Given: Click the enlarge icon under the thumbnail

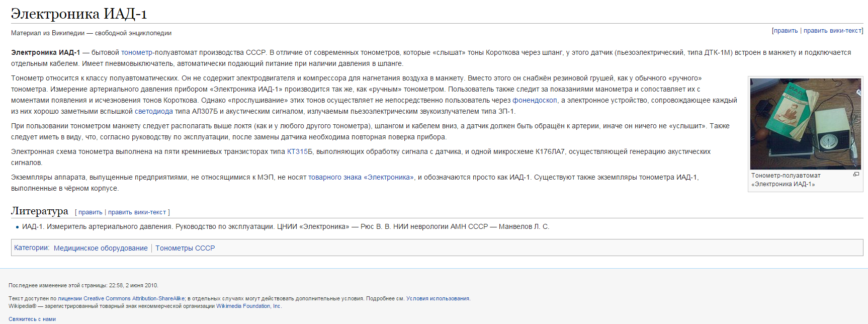Looking at the screenshot, I should click(856, 174).
